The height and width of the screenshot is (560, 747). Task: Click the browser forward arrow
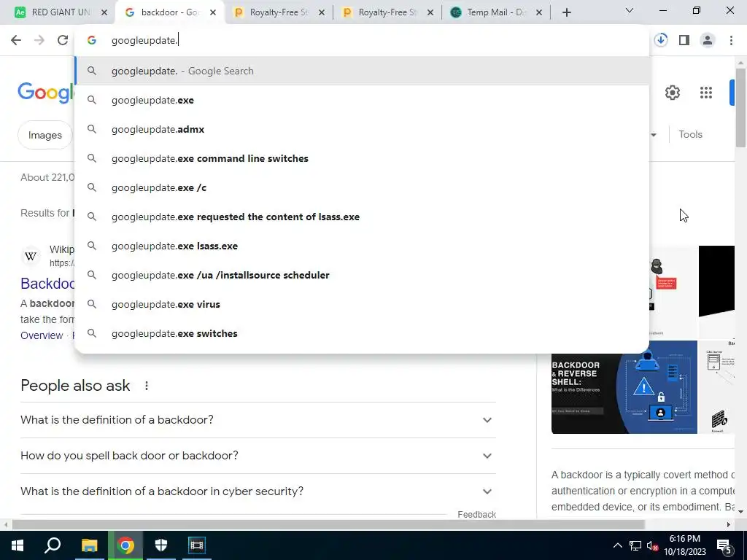[x=39, y=41]
